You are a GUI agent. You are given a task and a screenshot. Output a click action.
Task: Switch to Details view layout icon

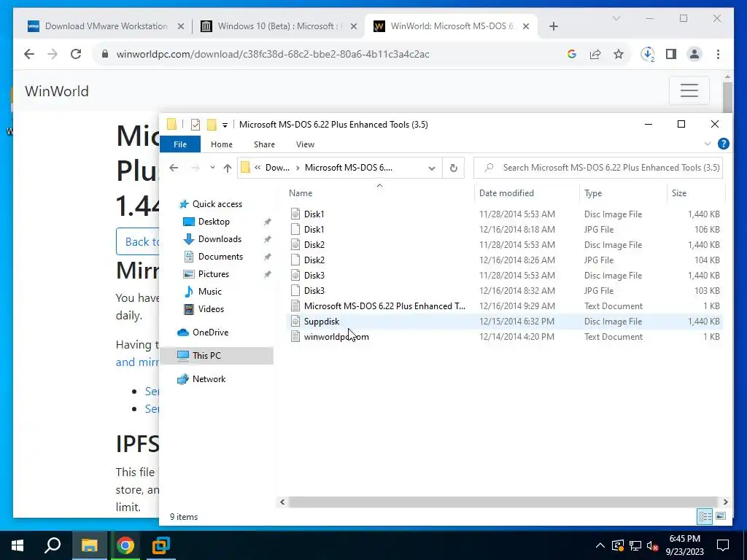[x=705, y=516]
